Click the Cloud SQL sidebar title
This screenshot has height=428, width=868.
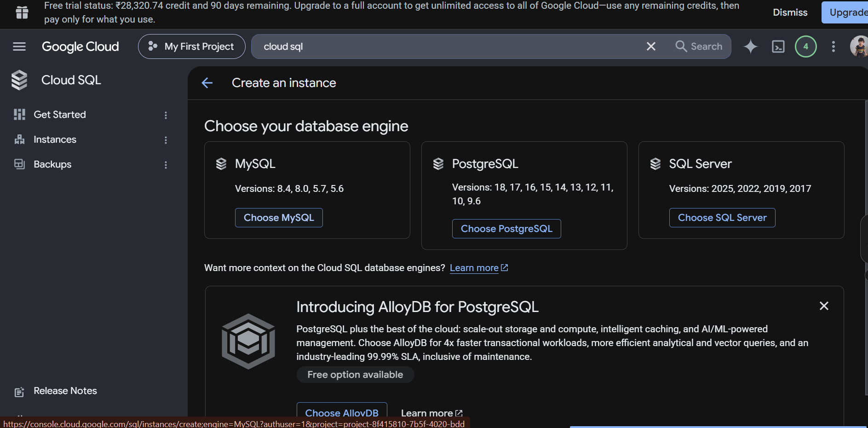(x=71, y=80)
